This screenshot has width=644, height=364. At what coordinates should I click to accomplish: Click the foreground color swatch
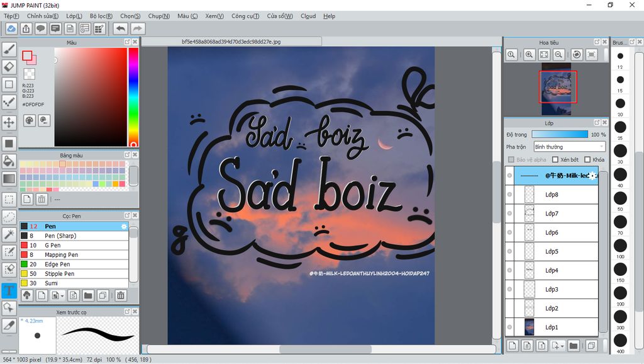click(27, 56)
